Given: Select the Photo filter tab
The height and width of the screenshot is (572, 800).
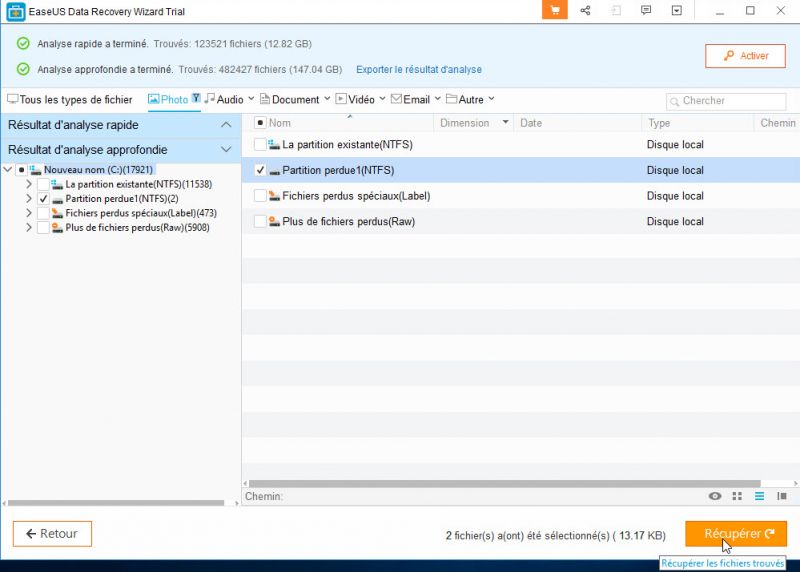Looking at the screenshot, I should click(x=168, y=100).
